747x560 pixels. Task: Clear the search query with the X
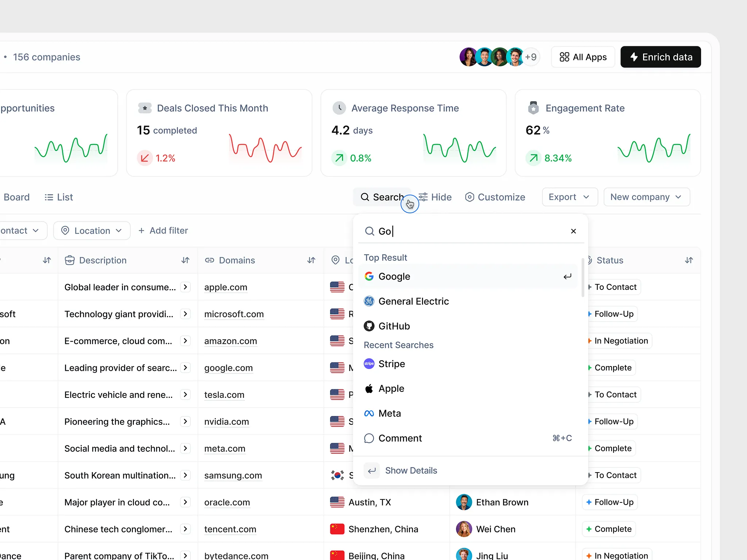[573, 231]
